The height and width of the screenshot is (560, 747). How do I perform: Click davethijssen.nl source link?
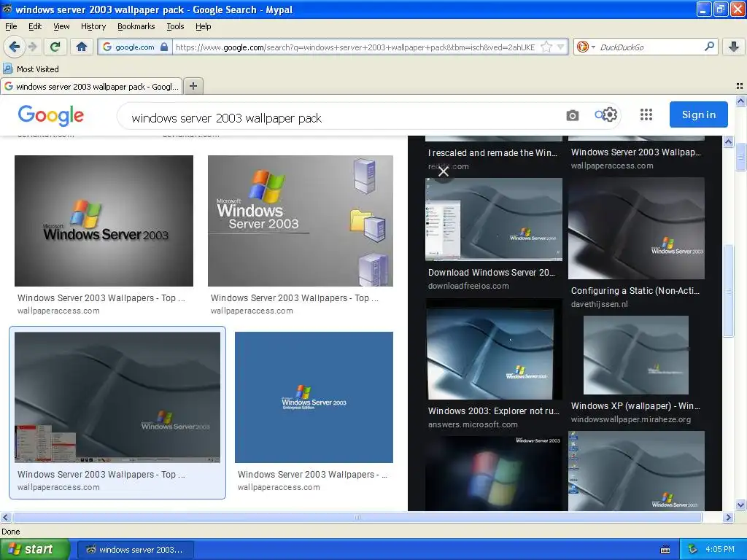click(x=600, y=304)
